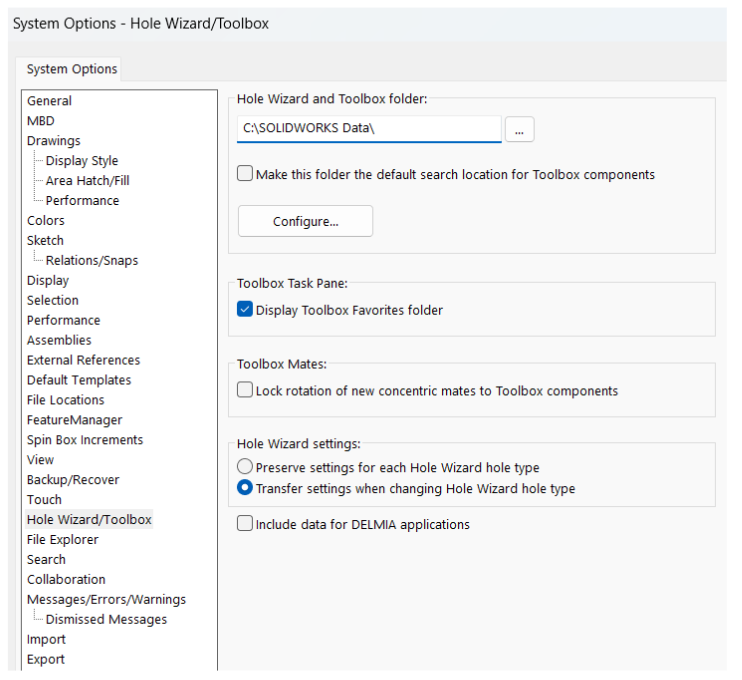The height and width of the screenshot is (680, 742).
Task: Select the Colors category
Action: pyautogui.click(x=46, y=221)
